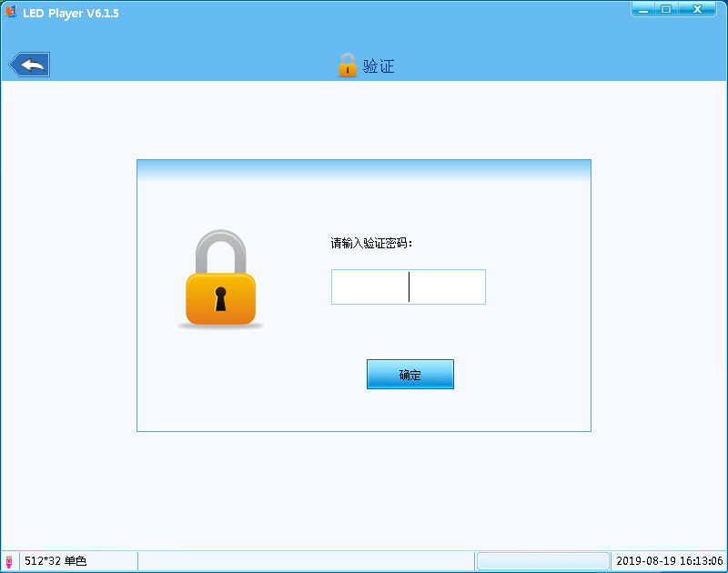Confirm with the 确定 button
Screen dimensions: 728x573
(x=410, y=375)
